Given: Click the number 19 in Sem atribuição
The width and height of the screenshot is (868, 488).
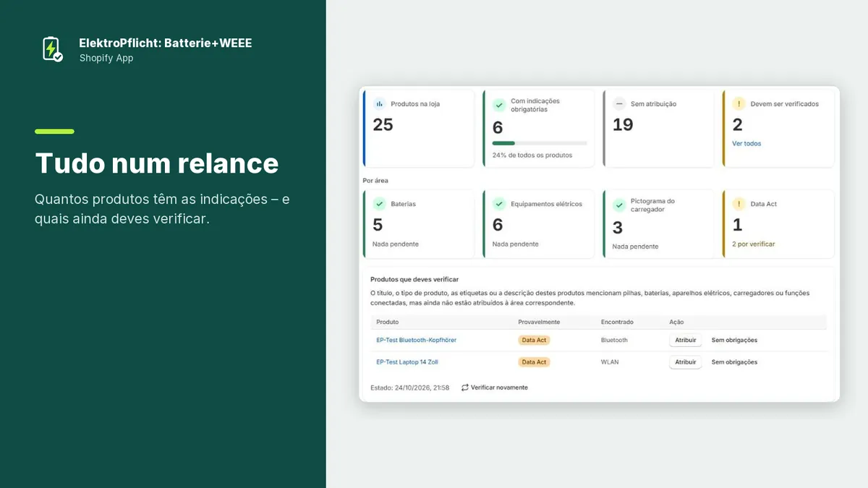Looking at the screenshot, I should [623, 124].
